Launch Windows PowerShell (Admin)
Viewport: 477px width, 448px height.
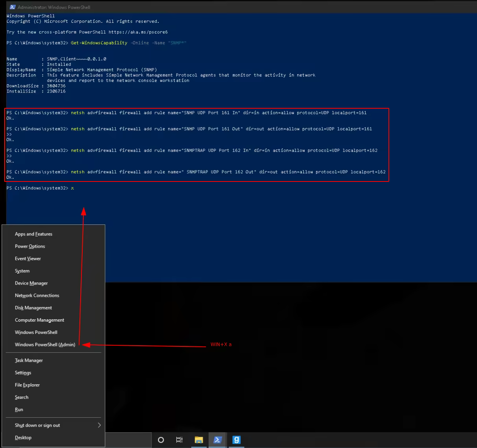coord(54,344)
